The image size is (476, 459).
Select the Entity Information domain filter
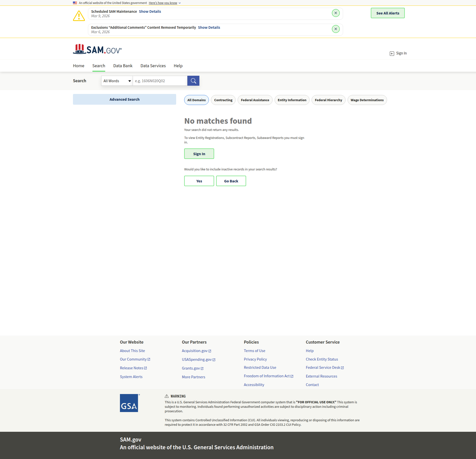point(292,100)
